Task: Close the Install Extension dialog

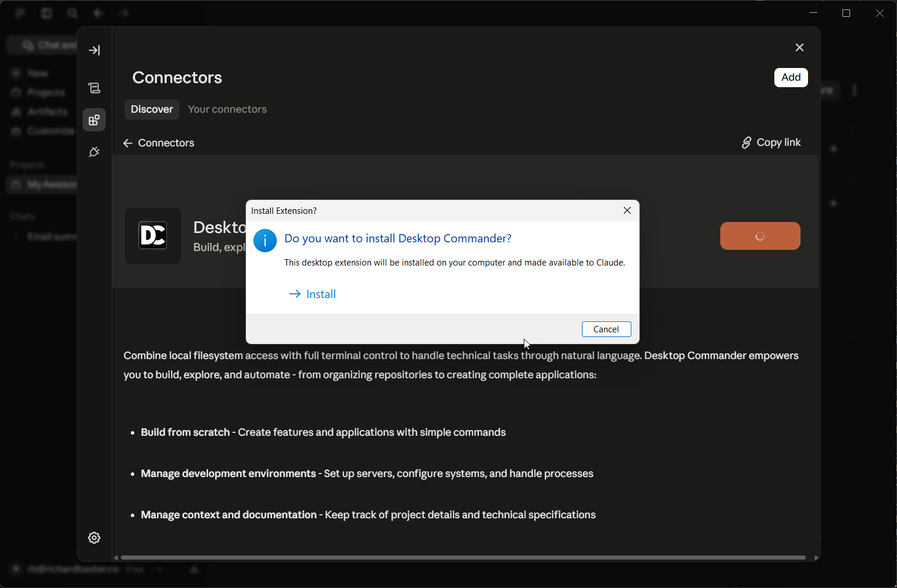Action: 627,210
